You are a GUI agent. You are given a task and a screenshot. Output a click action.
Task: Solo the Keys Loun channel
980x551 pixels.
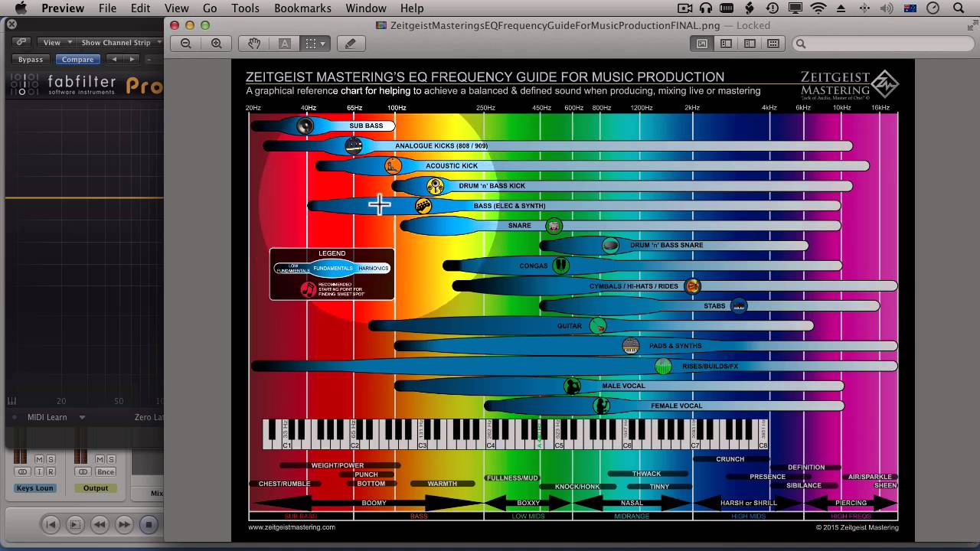pos(51,459)
